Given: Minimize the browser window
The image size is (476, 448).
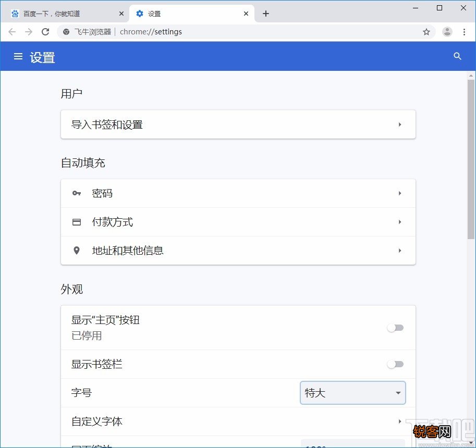Looking at the screenshot, I should 416,8.
